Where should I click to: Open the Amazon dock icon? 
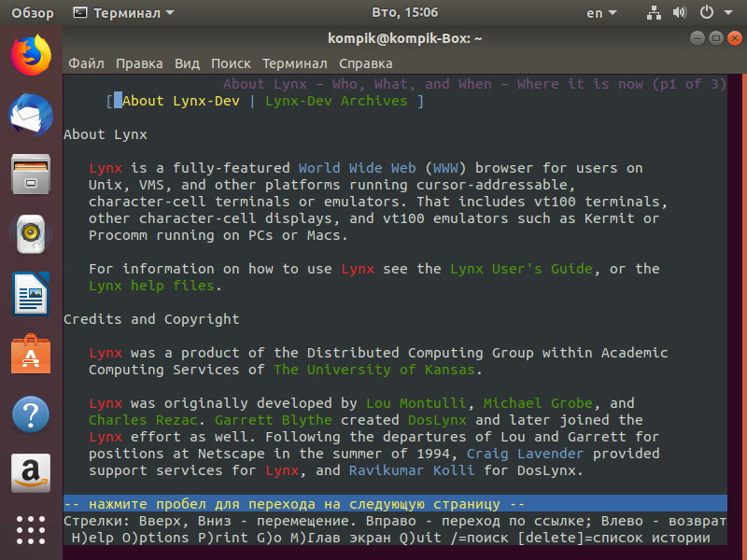click(x=31, y=473)
